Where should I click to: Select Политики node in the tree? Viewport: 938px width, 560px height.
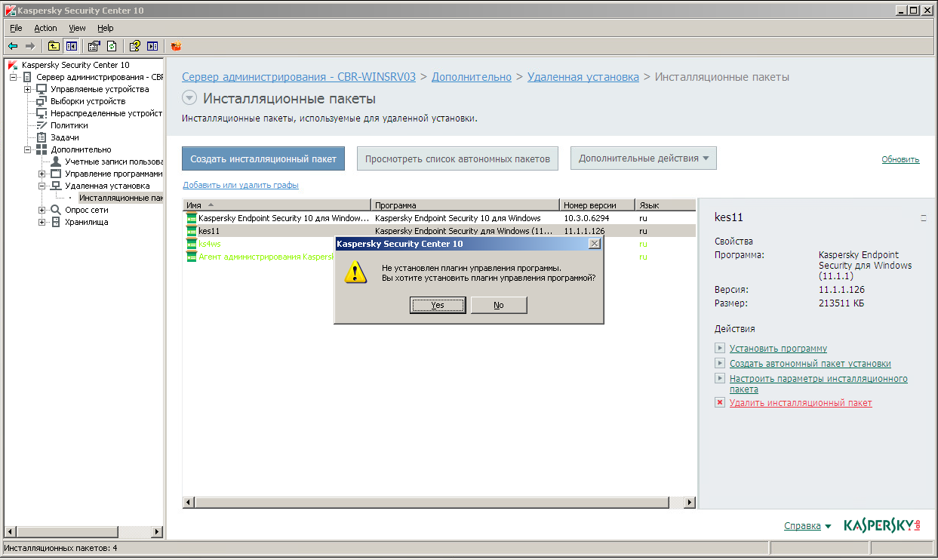click(x=69, y=125)
